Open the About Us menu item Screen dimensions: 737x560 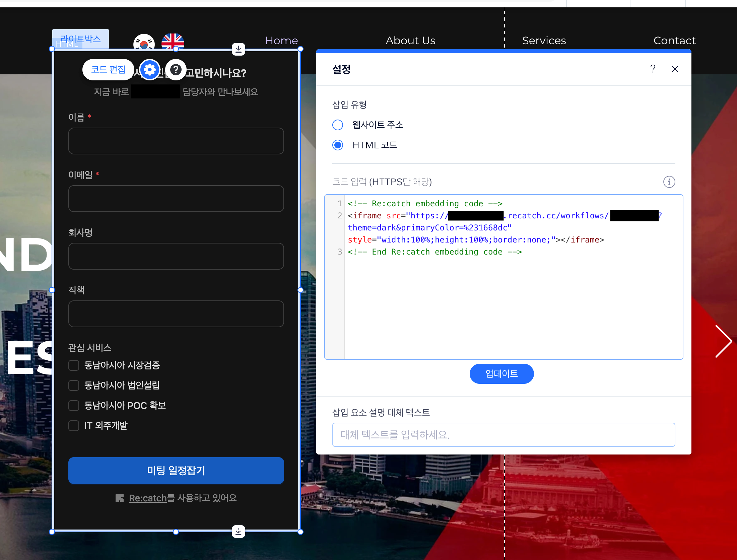410,41
